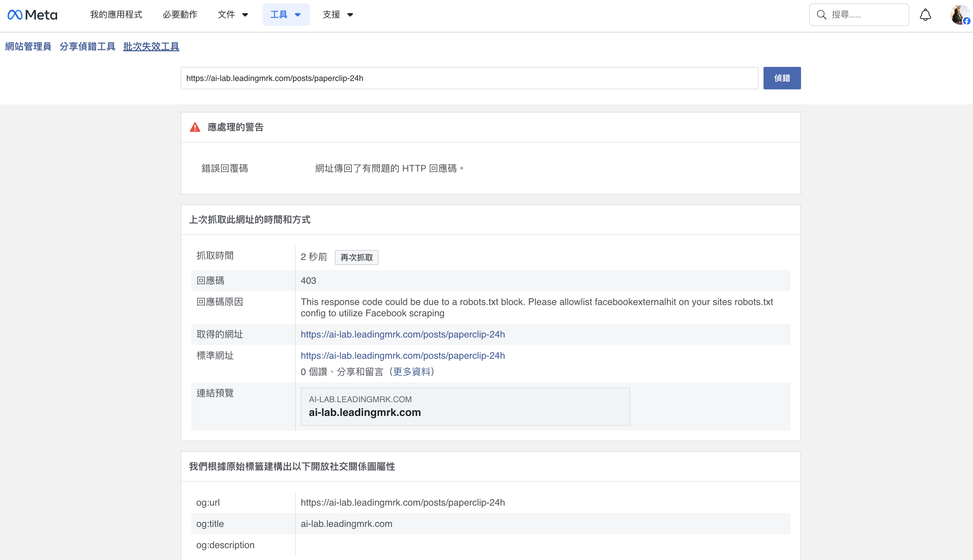973x560 pixels.
Task: Click the Meta logo
Action: tap(32, 15)
